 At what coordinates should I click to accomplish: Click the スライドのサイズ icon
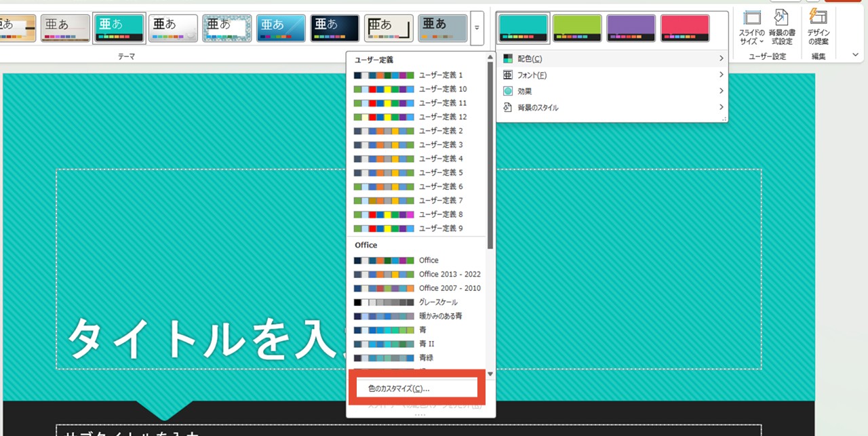(x=752, y=19)
